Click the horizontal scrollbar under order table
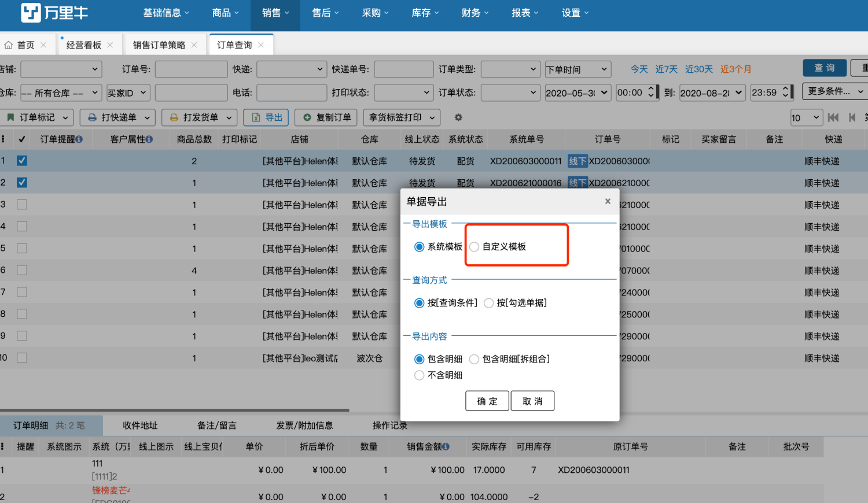This screenshot has height=503, width=868. (x=175, y=410)
